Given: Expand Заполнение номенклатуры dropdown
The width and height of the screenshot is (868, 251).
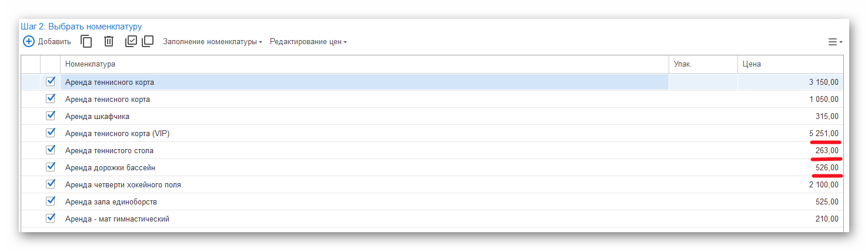Looking at the screenshot, I should coord(212,42).
